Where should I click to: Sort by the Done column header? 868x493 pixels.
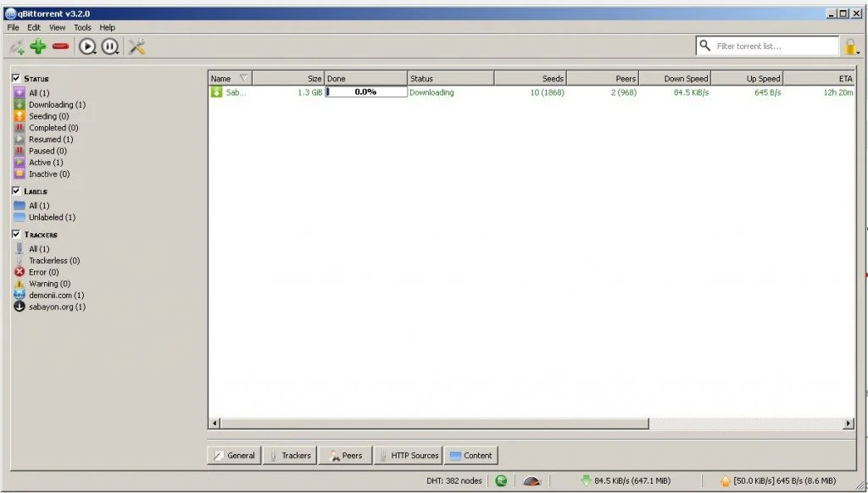[x=366, y=79]
